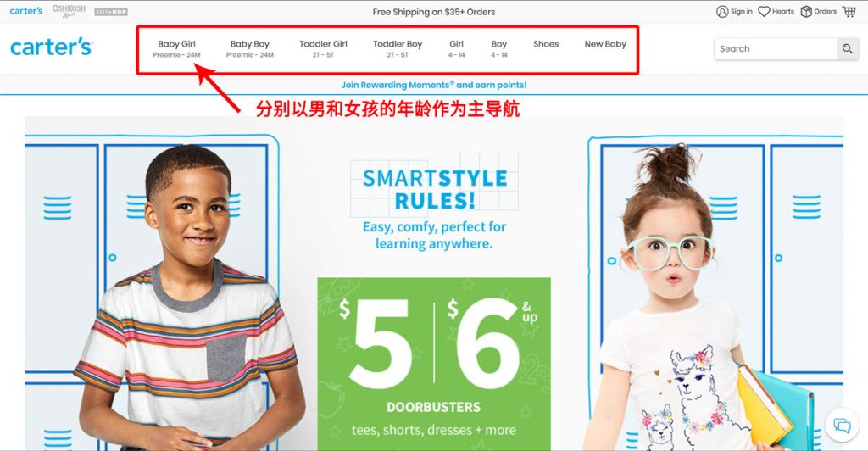This screenshot has width=868, height=451.
Task: Click the search magnifier icon
Action: tap(847, 48)
